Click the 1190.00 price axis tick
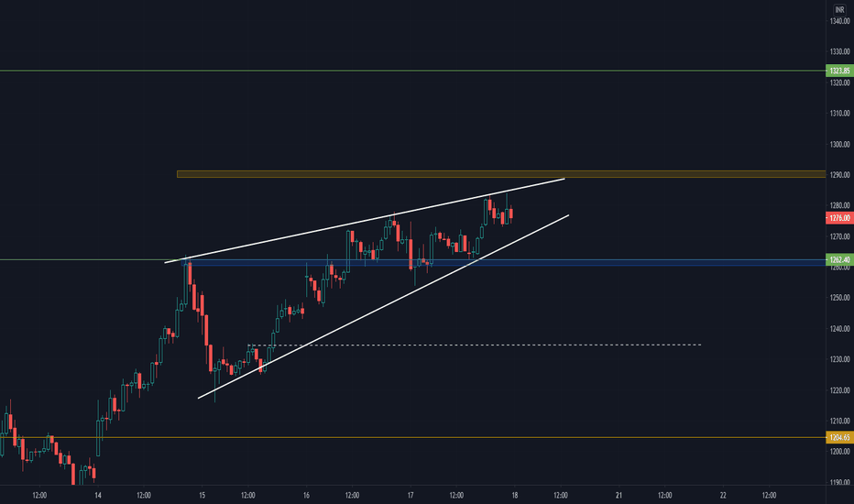Screen dimensions: 854x504 839,482
